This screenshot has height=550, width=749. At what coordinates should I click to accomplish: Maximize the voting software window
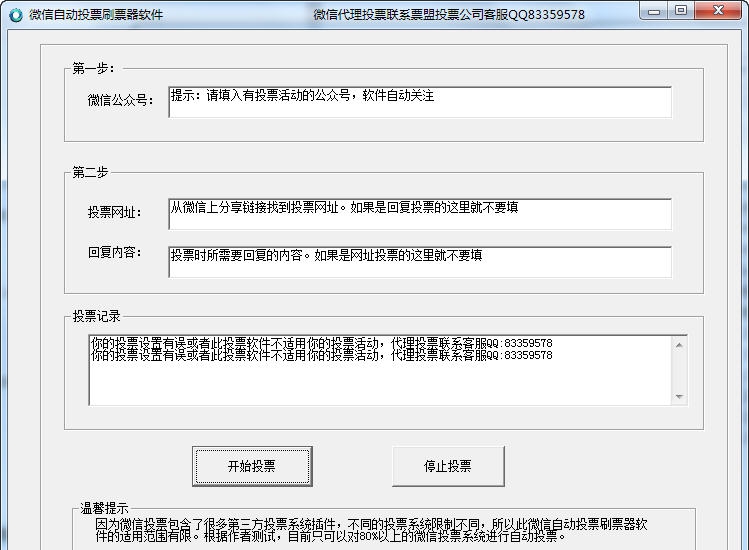(x=681, y=11)
